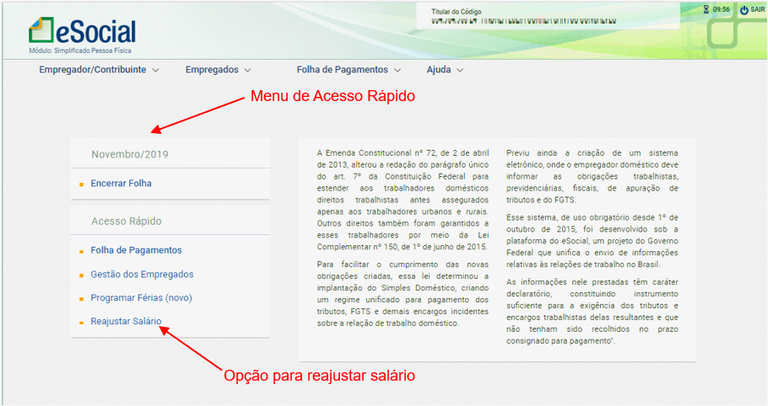
Task: Click the SAIR power icon
Action: tap(744, 10)
